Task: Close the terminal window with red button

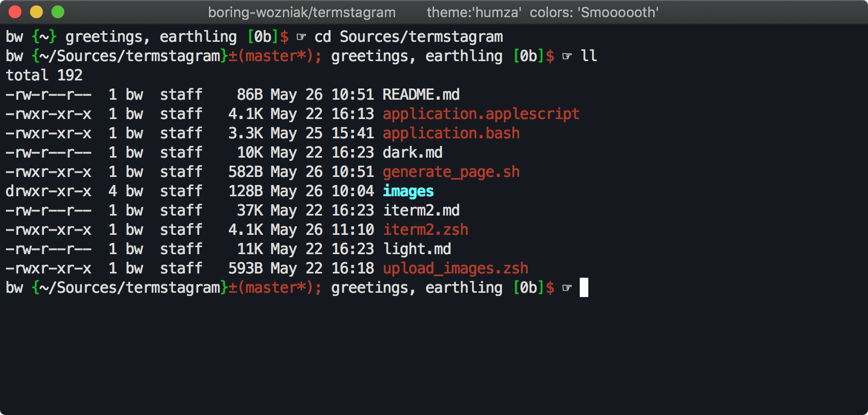Action: (15, 12)
